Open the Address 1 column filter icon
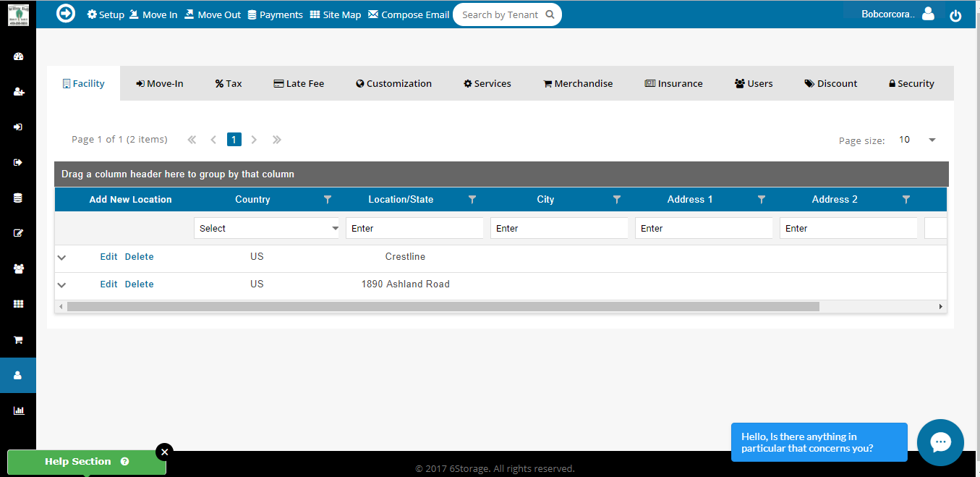This screenshot has width=980, height=477. point(762,199)
